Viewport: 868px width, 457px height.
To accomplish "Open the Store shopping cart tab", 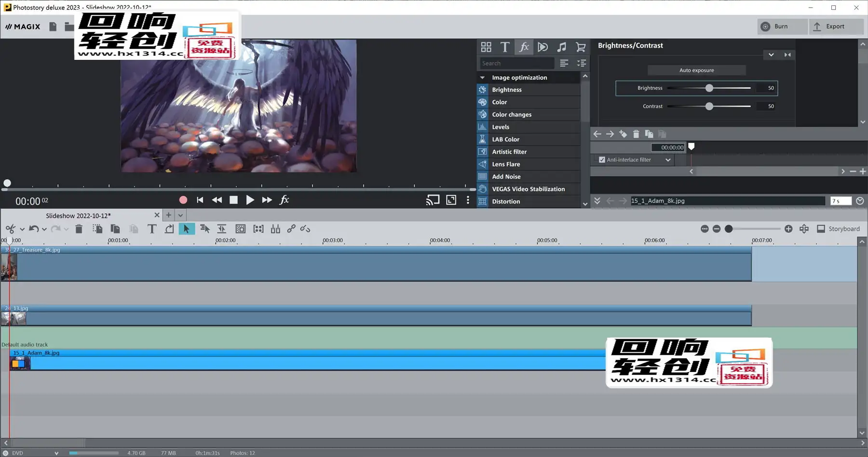I will pyautogui.click(x=581, y=47).
